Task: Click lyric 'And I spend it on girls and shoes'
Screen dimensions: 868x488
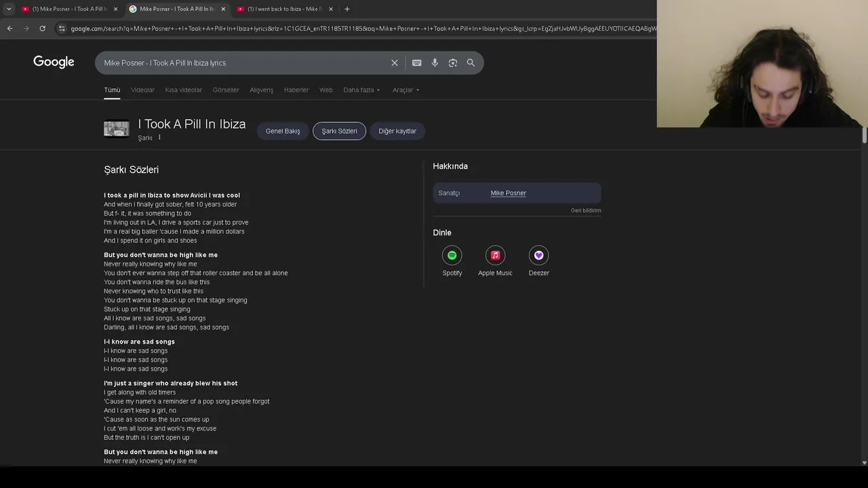Action: point(151,241)
